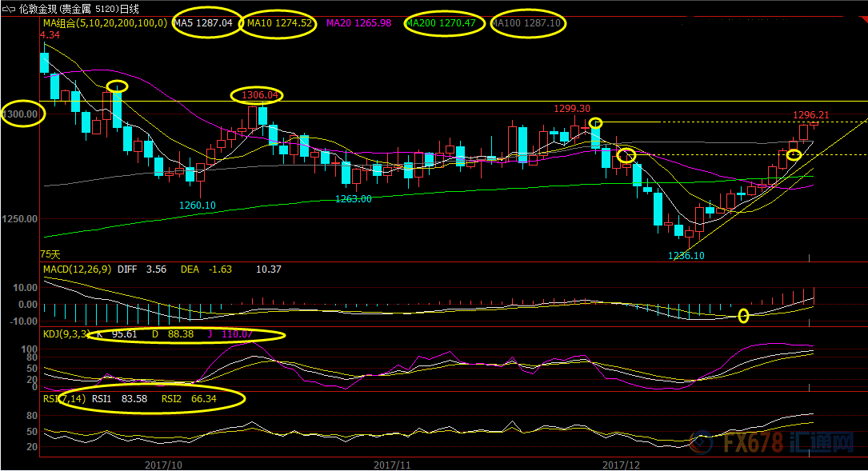Click the 1300.00 price axis label
Screen dimensions: 868x471
[x=20, y=114]
